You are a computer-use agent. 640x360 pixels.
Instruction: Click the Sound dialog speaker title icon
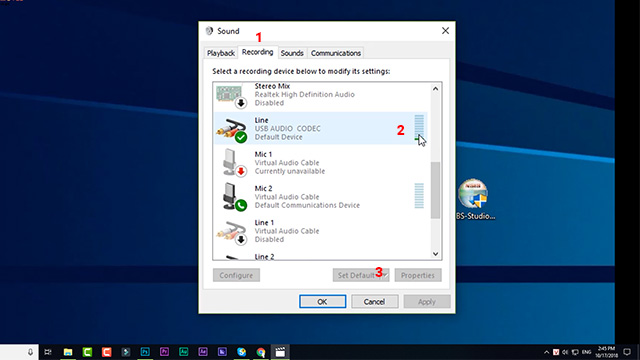209,31
